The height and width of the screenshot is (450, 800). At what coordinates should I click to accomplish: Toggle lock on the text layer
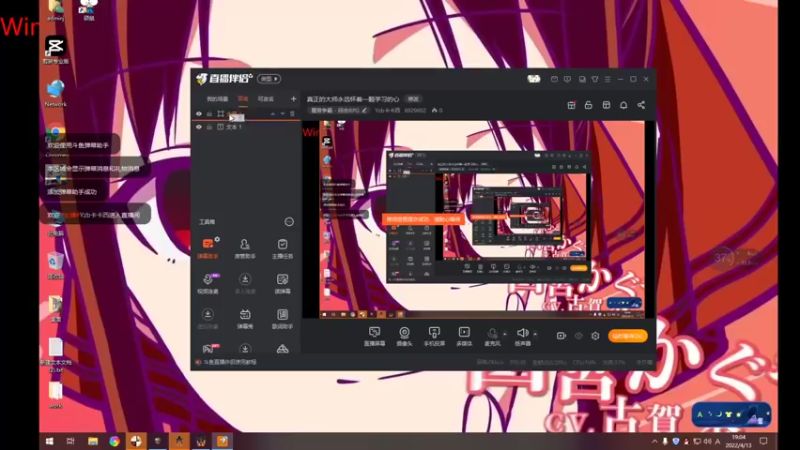(209, 127)
